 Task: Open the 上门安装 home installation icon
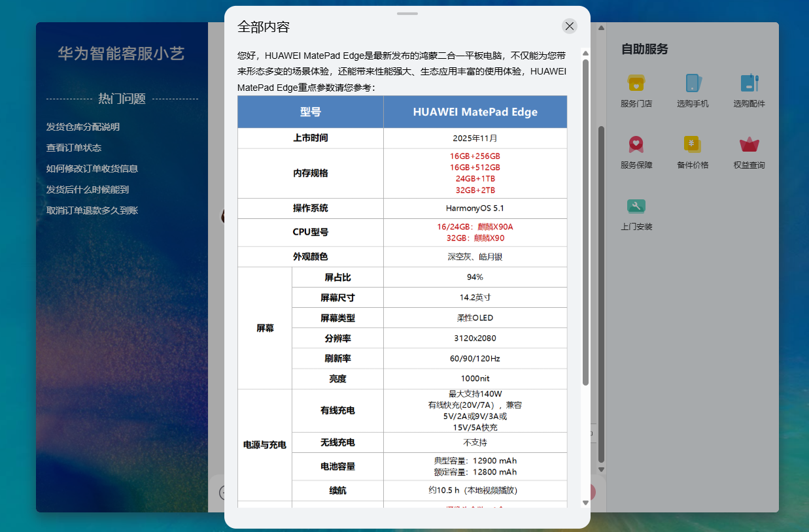pos(636,207)
